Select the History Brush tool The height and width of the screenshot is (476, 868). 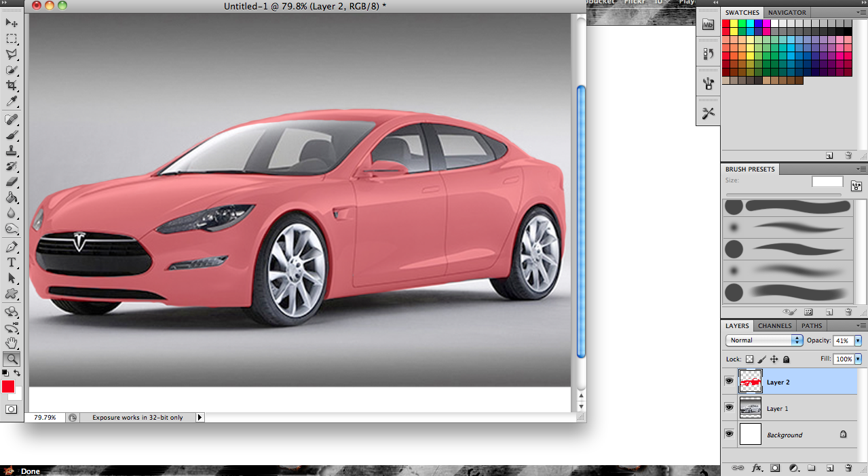12,166
